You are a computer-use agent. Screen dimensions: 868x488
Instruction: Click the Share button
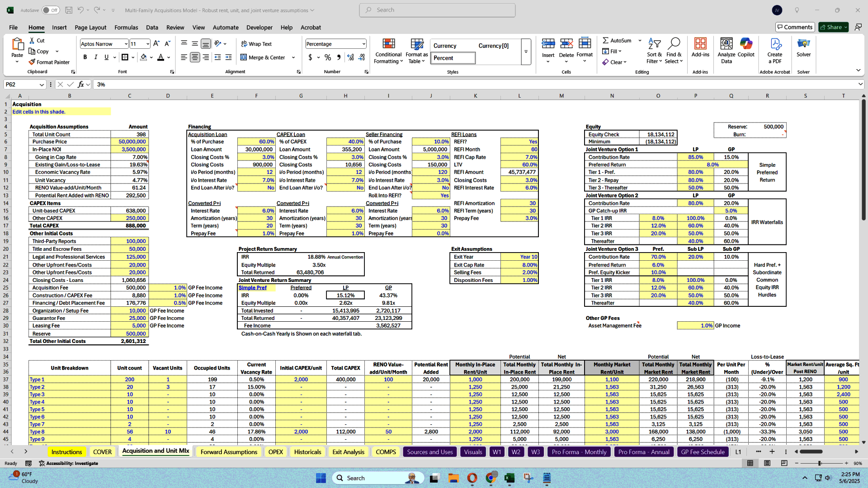tap(834, 27)
